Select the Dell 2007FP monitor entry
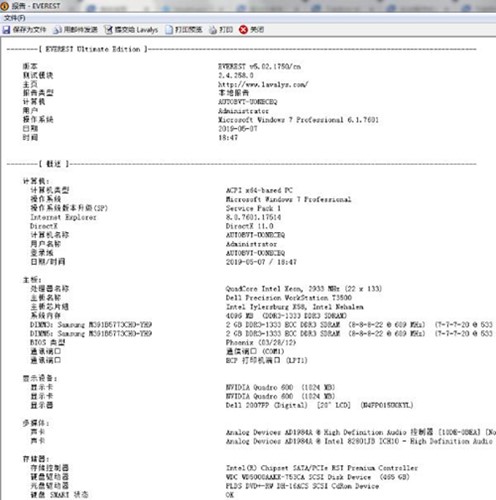The width and height of the screenshot is (496, 500). (319, 405)
